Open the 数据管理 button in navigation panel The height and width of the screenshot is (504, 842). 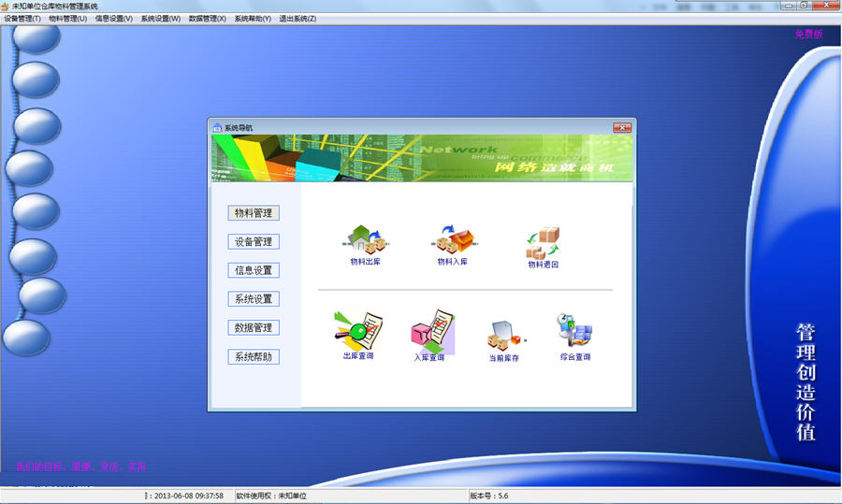point(254,328)
